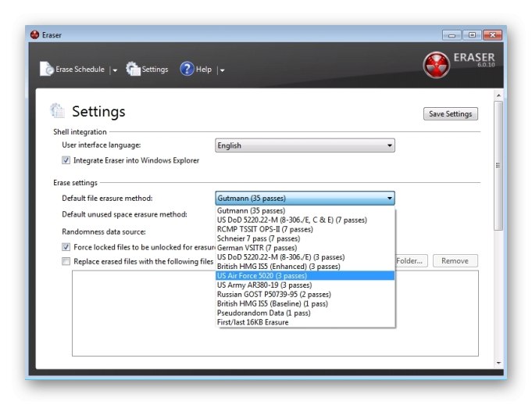
Task: Click the scrollbar up arrow
Action: click(x=498, y=95)
